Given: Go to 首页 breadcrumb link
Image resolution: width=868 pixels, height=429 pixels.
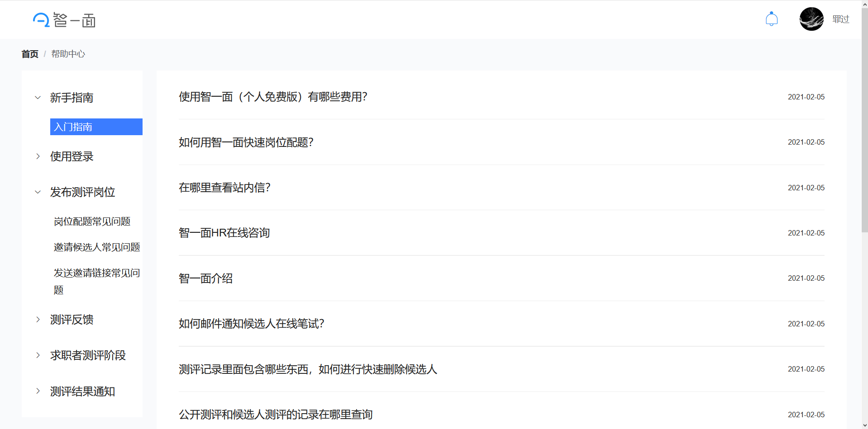Looking at the screenshot, I should 30,54.
